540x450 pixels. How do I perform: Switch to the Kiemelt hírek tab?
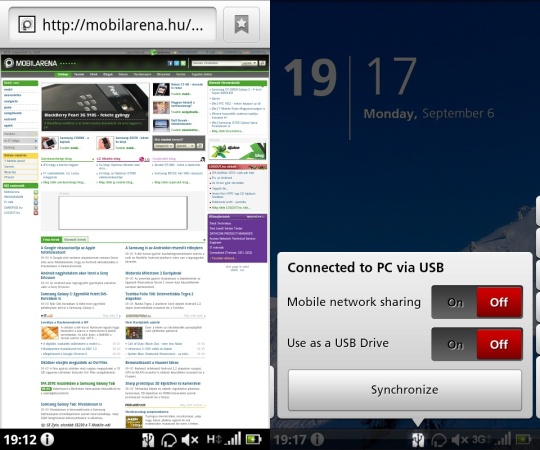(x=75, y=239)
